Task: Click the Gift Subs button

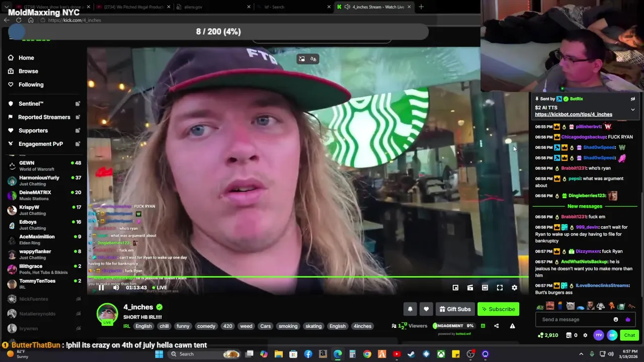Action: pyautogui.click(x=455, y=309)
